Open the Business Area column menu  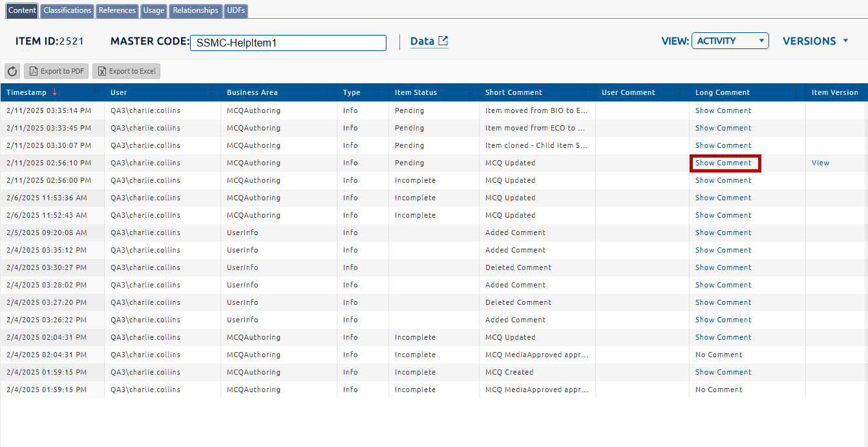click(327, 92)
